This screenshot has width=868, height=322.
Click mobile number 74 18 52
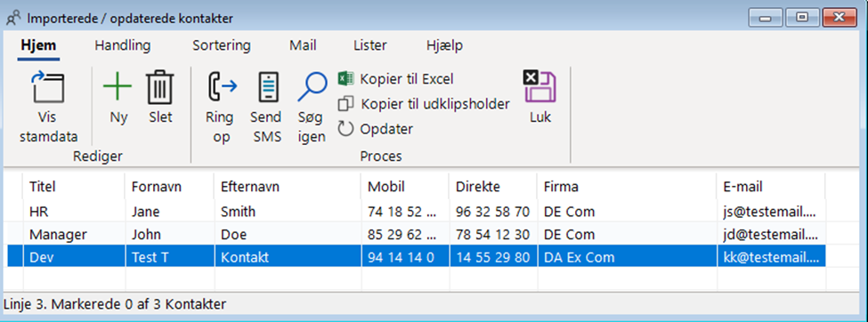[x=405, y=212]
